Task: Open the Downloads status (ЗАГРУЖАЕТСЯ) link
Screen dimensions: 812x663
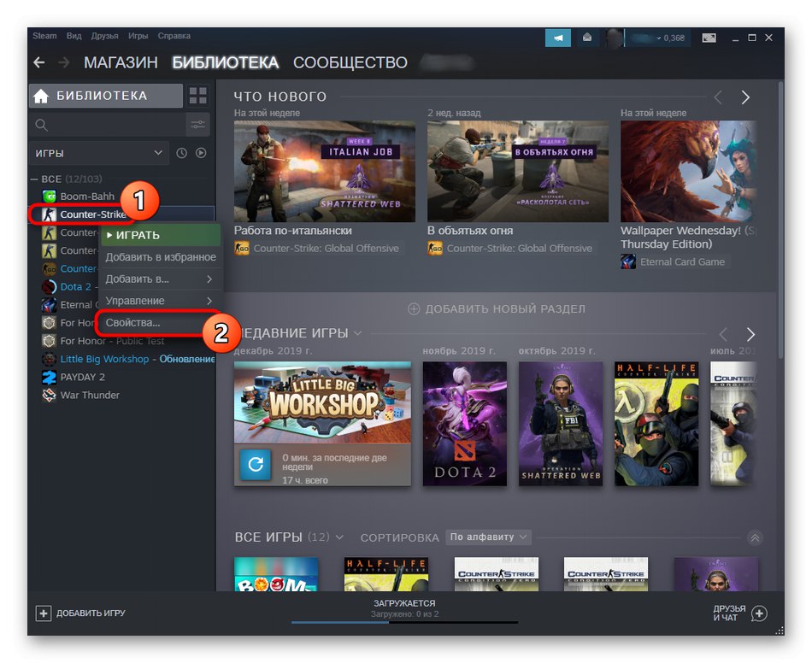Action: [404, 603]
